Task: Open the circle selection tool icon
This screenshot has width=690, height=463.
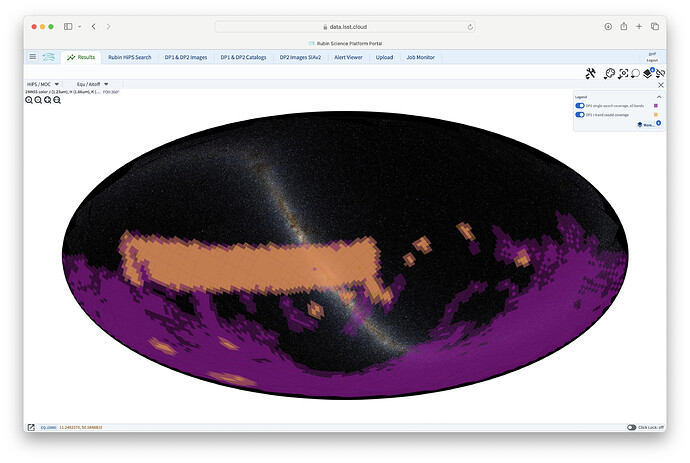Action: [635, 73]
